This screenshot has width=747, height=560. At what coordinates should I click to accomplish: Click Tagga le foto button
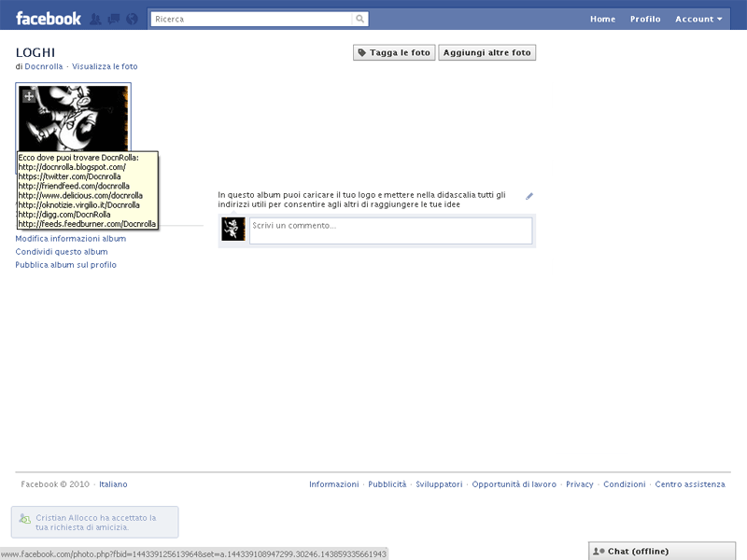pyautogui.click(x=394, y=52)
